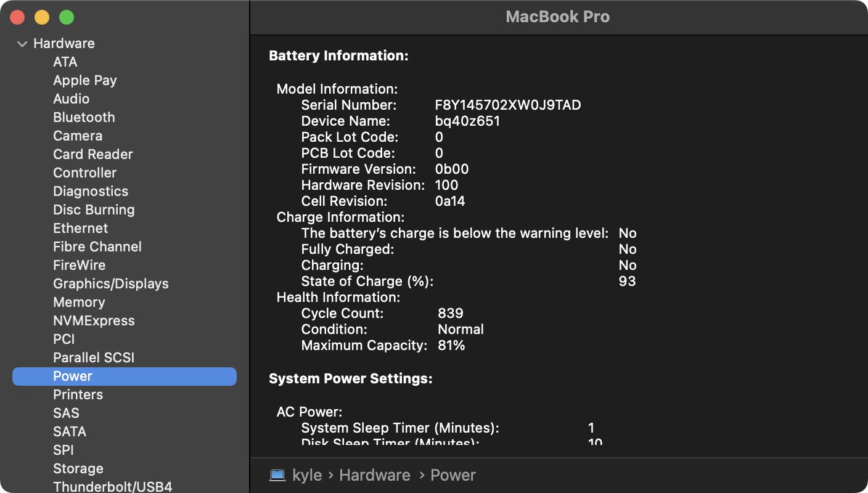Open the Diagnostics section

(91, 191)
